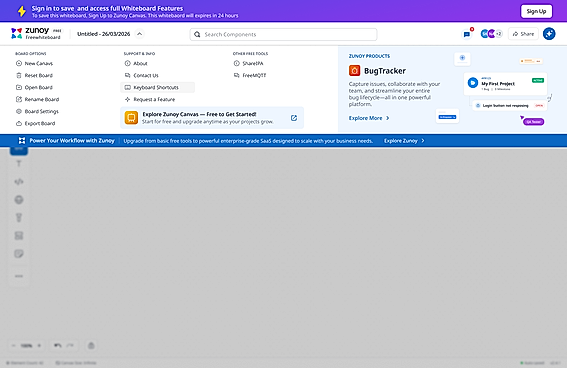Follow the Explore More link
The image size is (567, 368).
click(x=369, y=118)
